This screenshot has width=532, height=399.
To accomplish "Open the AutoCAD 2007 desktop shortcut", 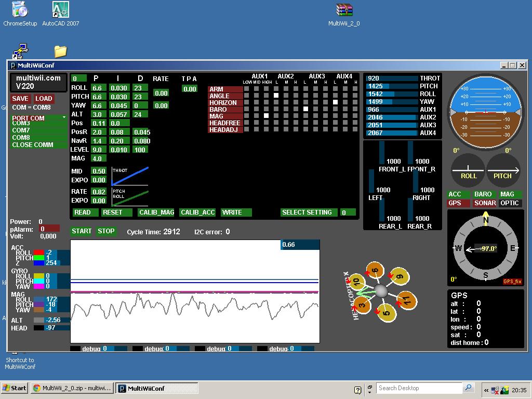I will [x=61, y=10].
